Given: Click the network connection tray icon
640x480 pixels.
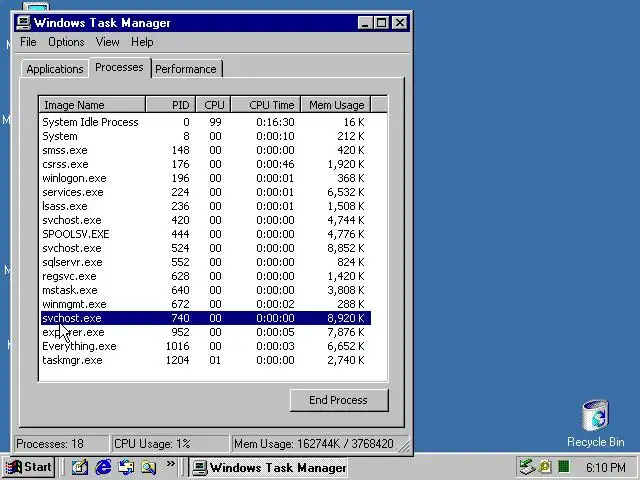Looking at the screenshot, I should 527,467.
